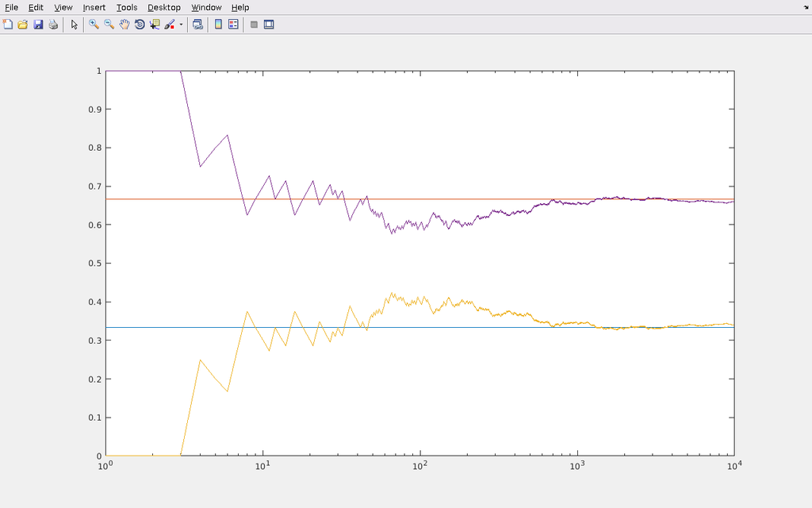
Task: Open the Help menu
Action: pos(239,7)
